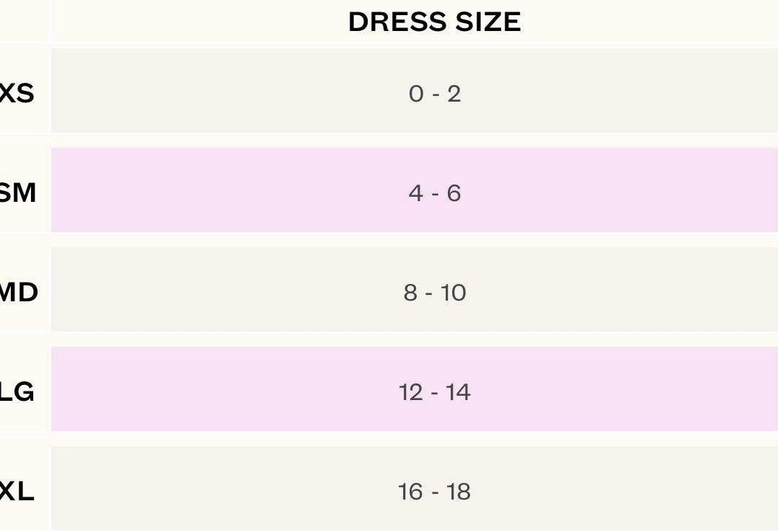The image size is (778, 532).
Task: Click the number 8 in MD row
Action: [410, 293]
